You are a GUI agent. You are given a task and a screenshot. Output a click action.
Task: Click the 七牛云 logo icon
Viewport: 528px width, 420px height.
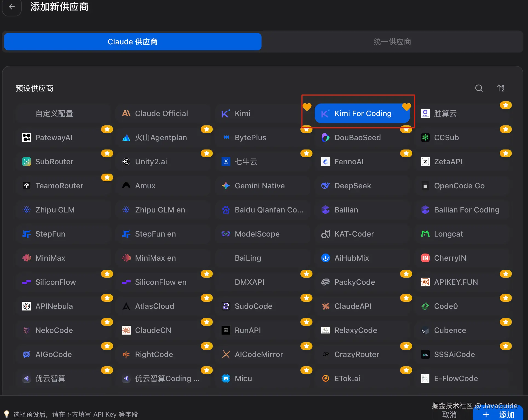[x=226, y=162]
